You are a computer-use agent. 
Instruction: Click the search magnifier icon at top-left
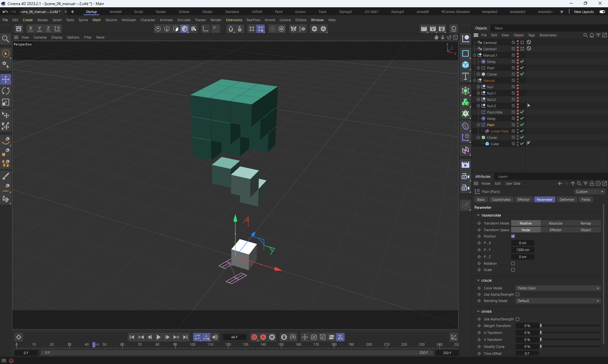tap(5, 39)
